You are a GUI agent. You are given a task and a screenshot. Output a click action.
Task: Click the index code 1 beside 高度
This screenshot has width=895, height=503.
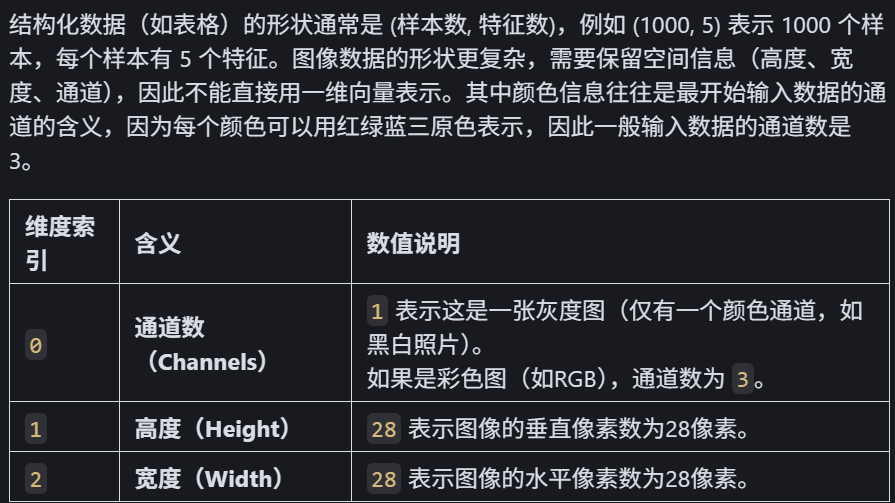tap(35, 429)
